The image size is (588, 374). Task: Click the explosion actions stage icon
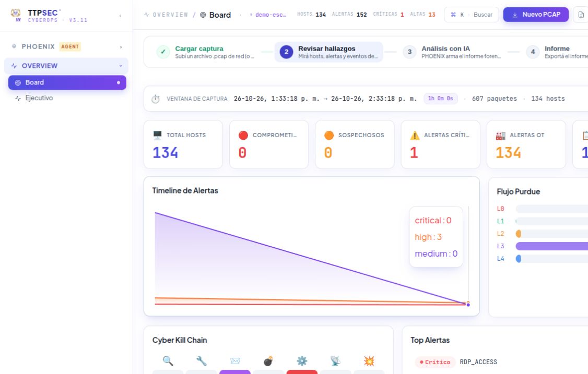click(x=369, y=361)
